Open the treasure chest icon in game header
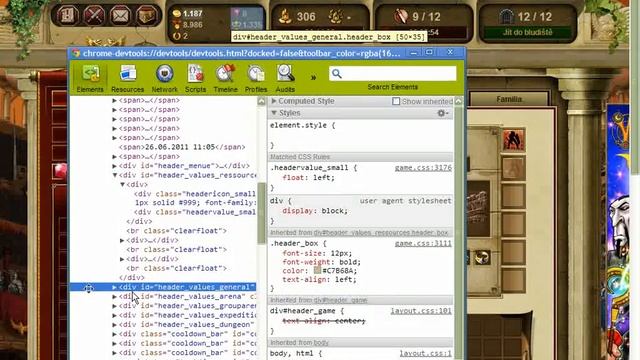Image resolution: width=640 pixels, height=360 pixels. (x=146, y=16)
